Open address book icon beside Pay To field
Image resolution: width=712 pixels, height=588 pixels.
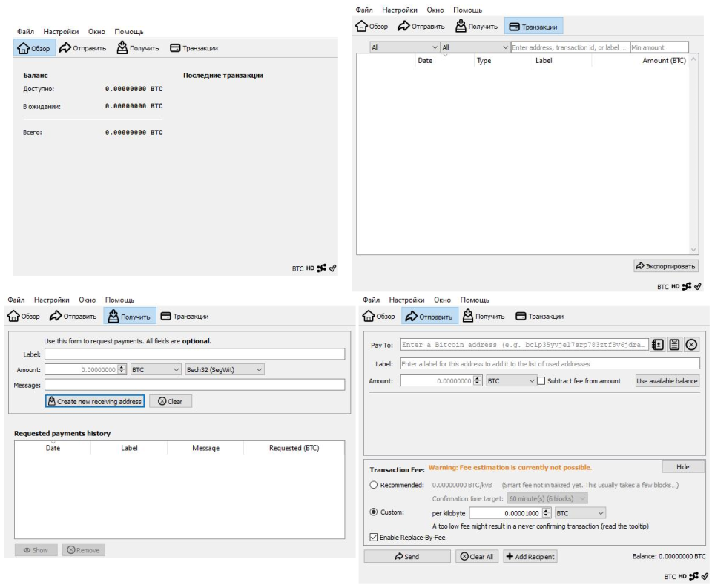point(658,346)
